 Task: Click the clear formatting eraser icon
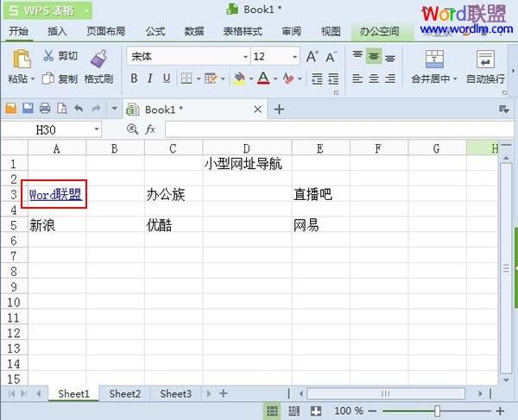[288, 78]
